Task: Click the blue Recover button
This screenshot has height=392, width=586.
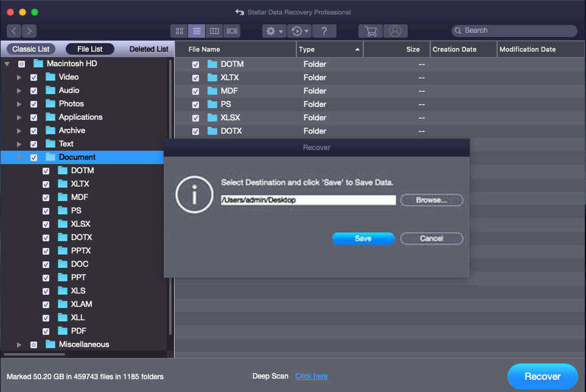Action: [543, 376]
